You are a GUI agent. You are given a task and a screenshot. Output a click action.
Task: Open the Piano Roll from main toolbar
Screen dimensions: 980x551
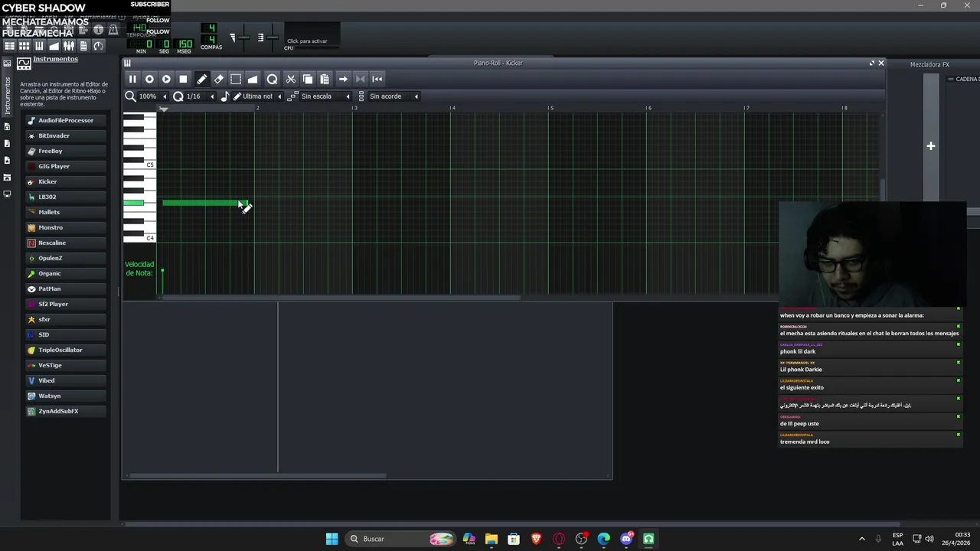(x=39, y=46)
